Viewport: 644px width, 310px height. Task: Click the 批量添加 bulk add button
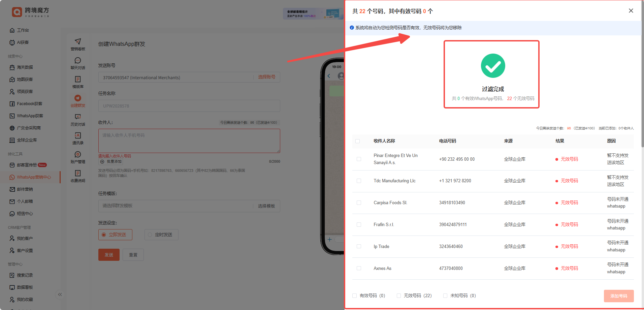(x=111, y=162)
